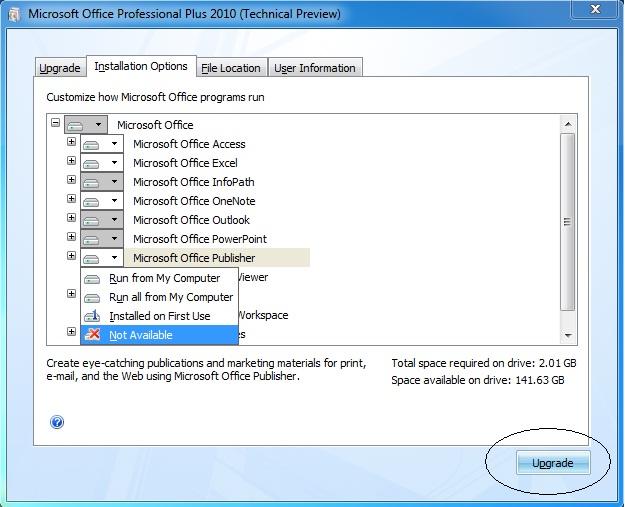Click the drive icon for Microsoft Office Publisher

click(x=91, y=259)
